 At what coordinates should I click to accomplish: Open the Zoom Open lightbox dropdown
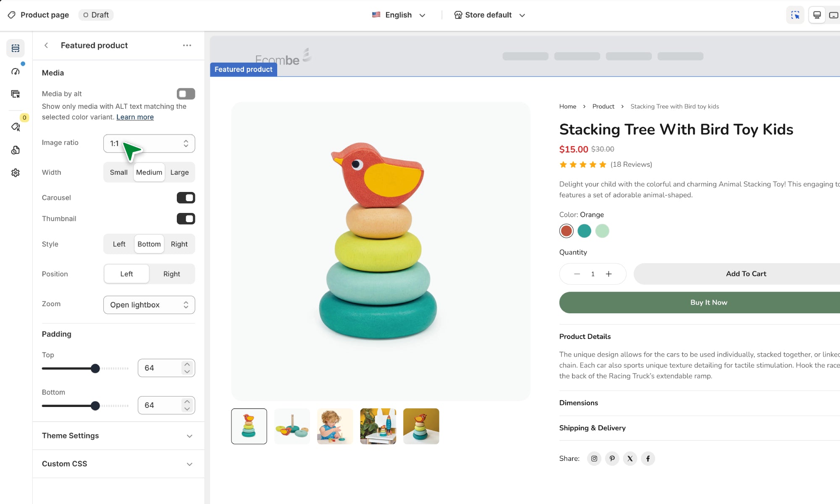point(149,305)
